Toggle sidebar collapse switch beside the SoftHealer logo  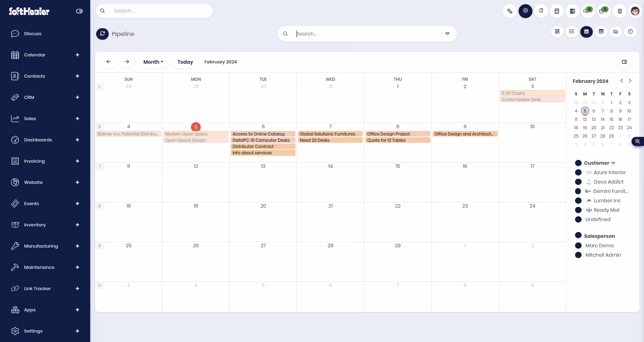click(79, 11)
